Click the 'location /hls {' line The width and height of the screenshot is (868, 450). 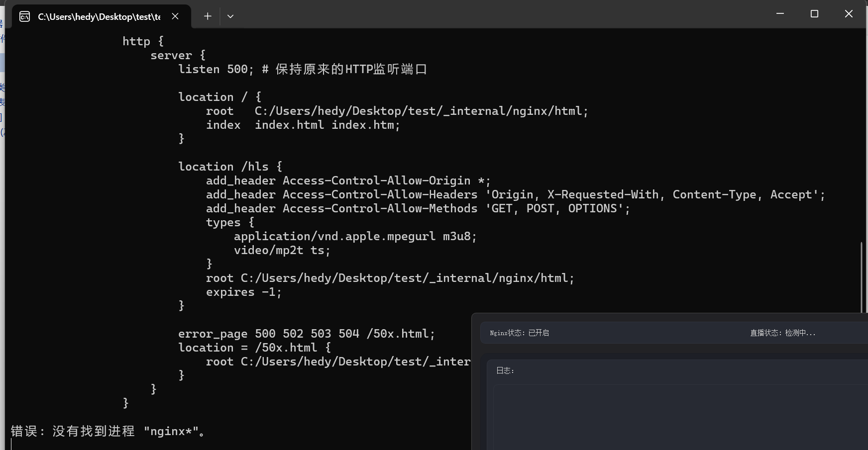pos(230,167)
